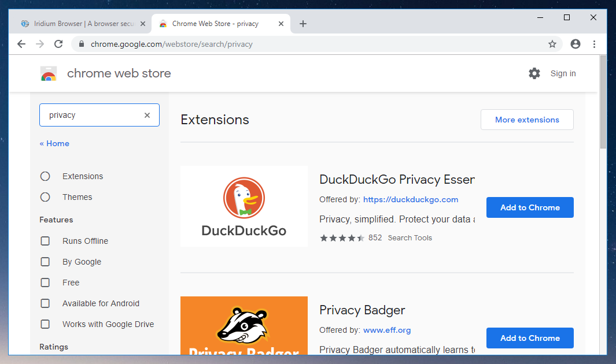Viewport: 616px width, 364px height.
Task: Open the browser three-dot menu
Action: (x=594, y=44)
